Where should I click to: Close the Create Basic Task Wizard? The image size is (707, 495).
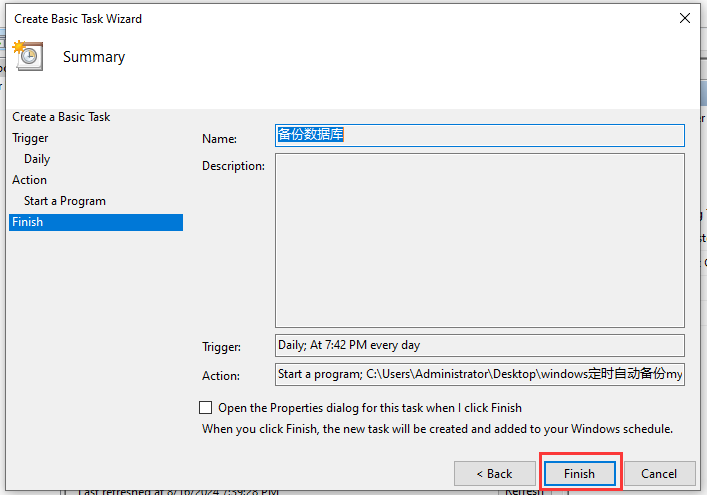[x=684, y=18]
